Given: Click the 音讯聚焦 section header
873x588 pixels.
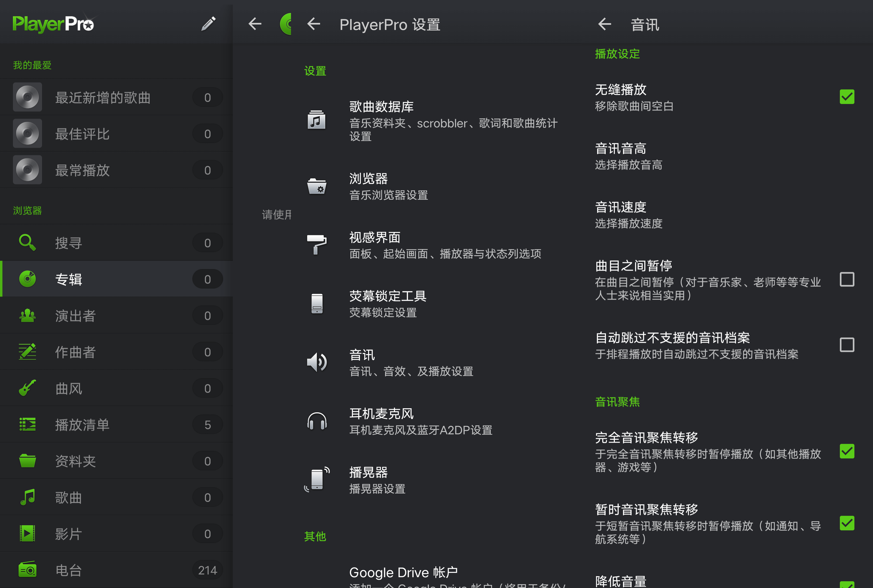Looking at the screenshot, I should coord(617,402).
